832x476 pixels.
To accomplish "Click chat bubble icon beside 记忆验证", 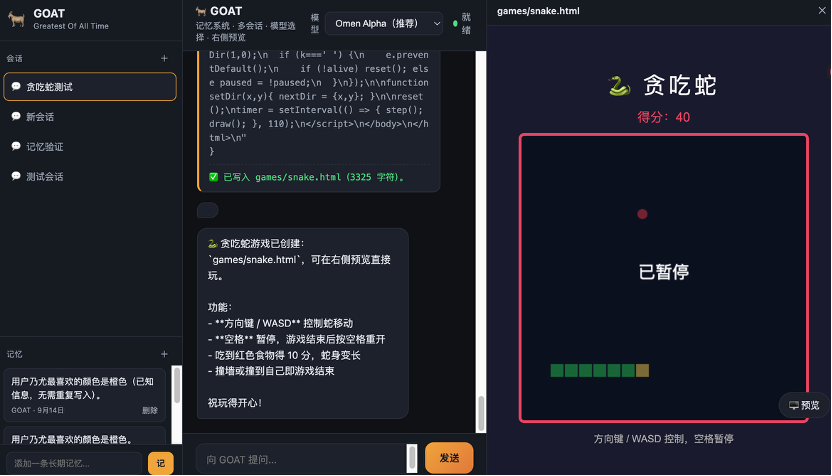I will 16,146.
